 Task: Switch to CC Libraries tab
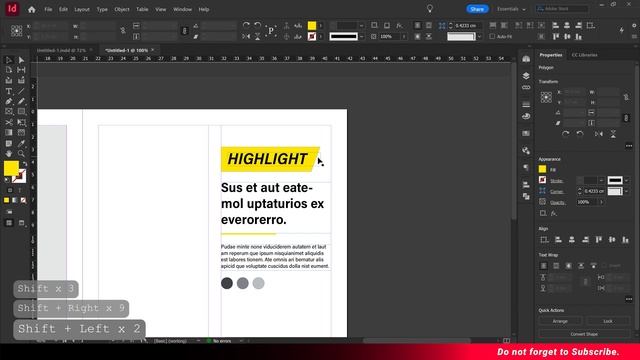click(x=584, y=55)
